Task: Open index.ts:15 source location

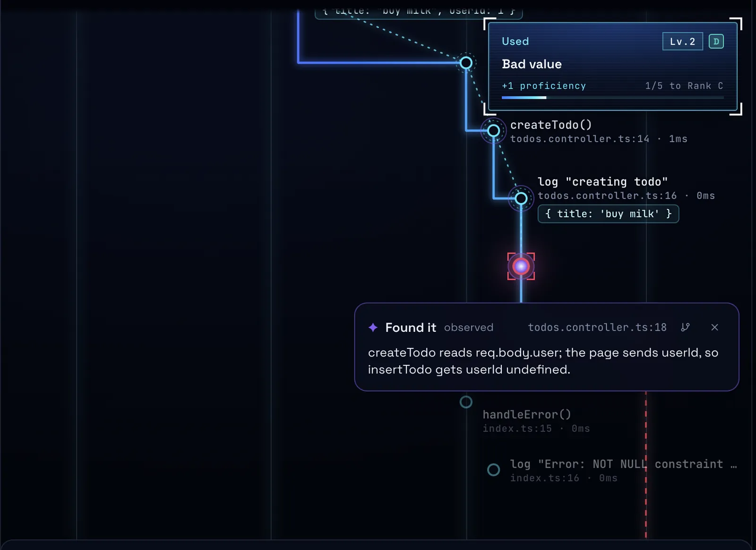Action: 517,428
